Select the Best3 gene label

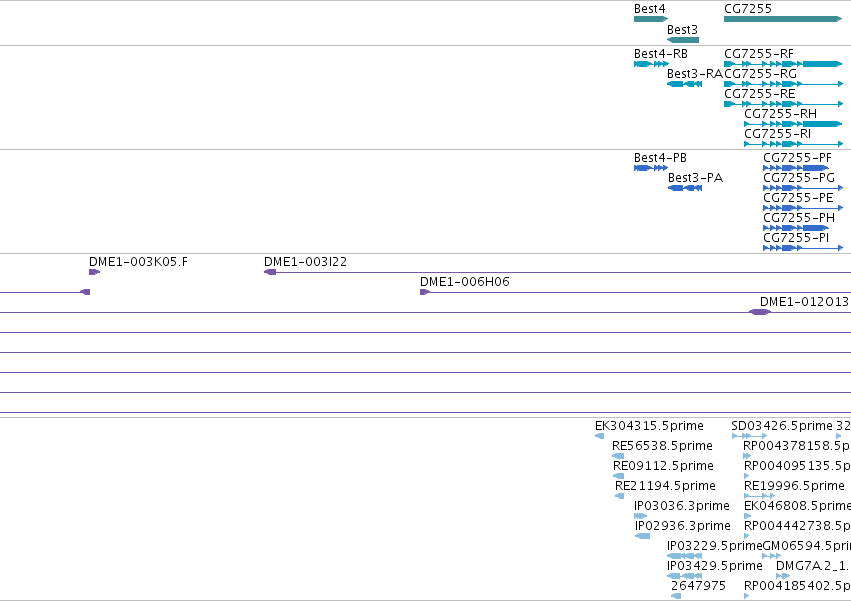(682, 29)
